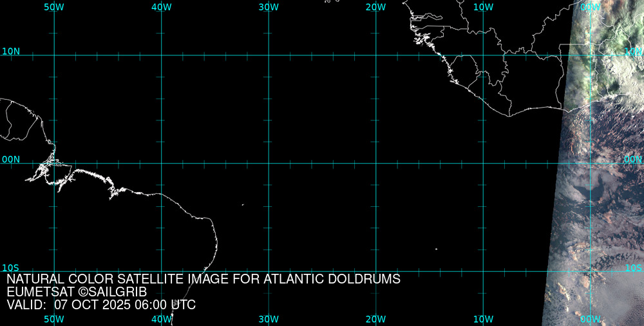Image resolution: width=644 pixels, height=326 pixels.
Task: Click the 10N latitude label on the left edge
Action: click(x=11, y=51)
